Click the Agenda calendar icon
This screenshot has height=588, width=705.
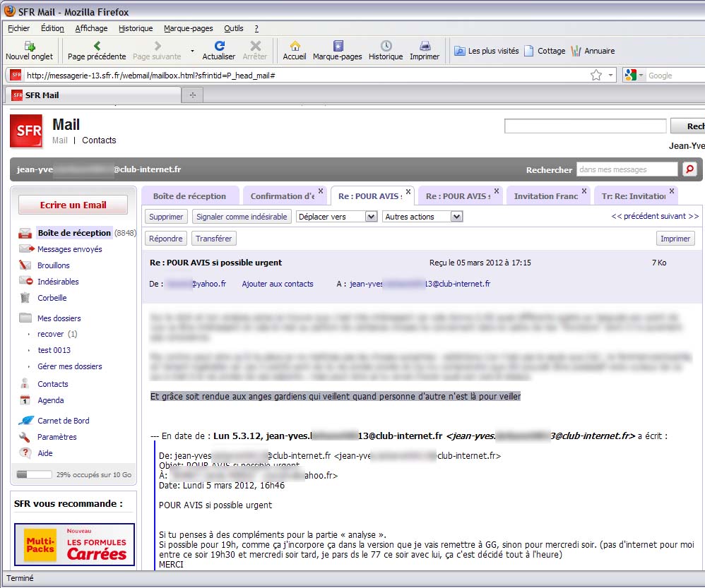coord(25,400)
